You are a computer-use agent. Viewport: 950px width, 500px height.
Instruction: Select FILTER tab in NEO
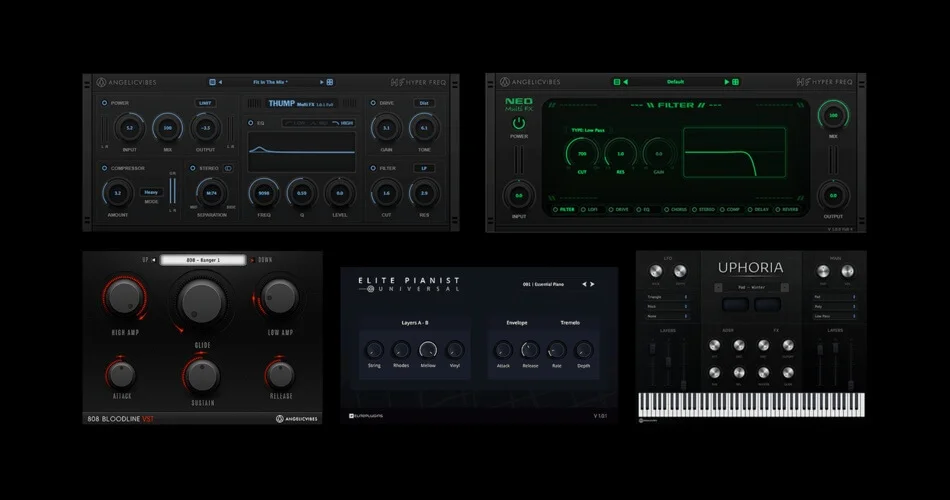[563, 210]
